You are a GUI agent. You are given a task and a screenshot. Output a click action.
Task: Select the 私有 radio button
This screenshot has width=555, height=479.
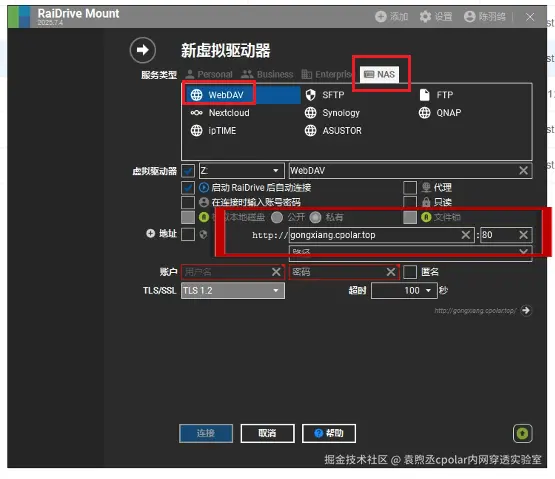tap(315, 217)
